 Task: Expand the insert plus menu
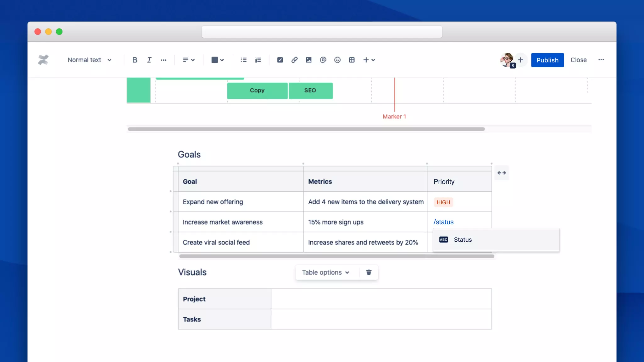point(369,60)
